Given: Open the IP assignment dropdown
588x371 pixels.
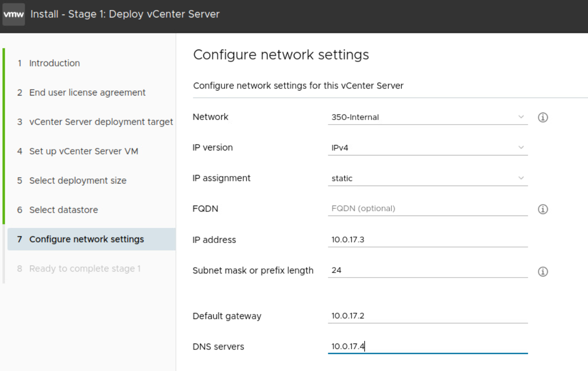Looking at the screenshot, I should (x=427, y=178).
